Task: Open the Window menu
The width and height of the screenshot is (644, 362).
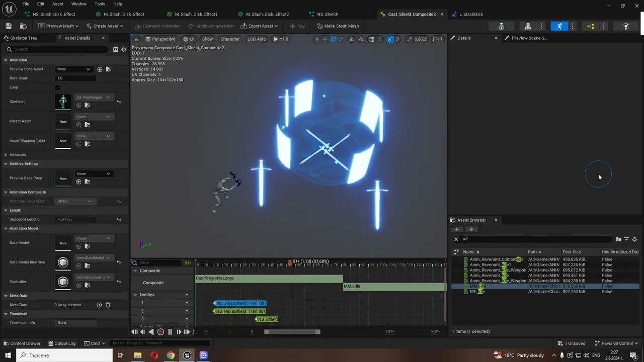Action: (x=78, y=4)
